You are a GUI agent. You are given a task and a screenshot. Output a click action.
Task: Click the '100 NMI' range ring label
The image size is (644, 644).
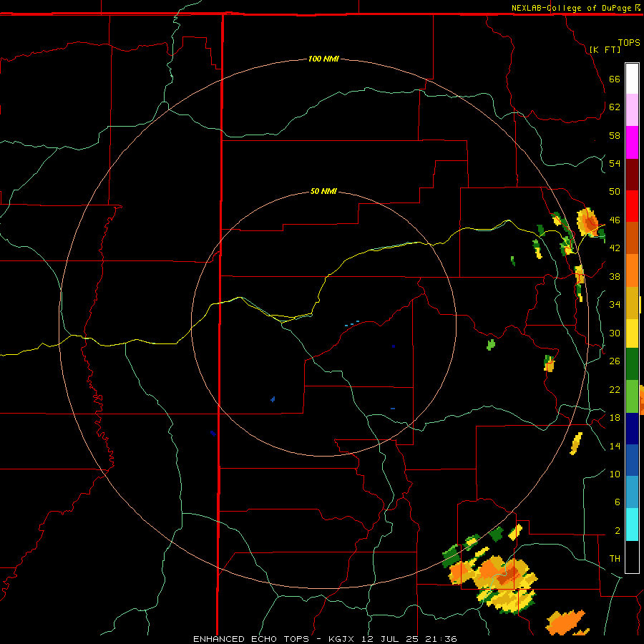(x=323, y=59)
